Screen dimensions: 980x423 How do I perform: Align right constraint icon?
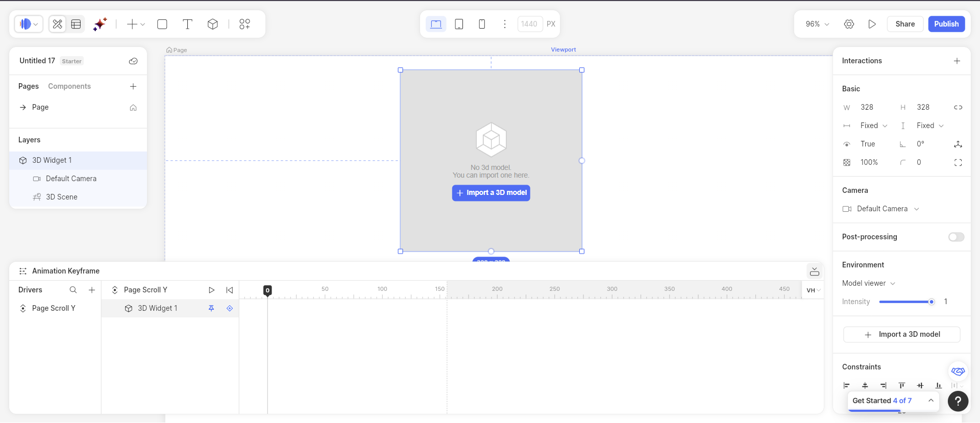coord(884,386)
